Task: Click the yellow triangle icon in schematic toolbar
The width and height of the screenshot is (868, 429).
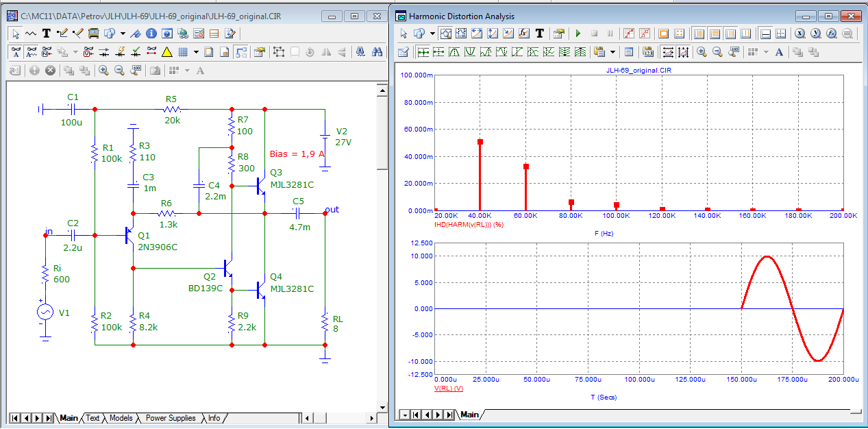Action: 166,51
